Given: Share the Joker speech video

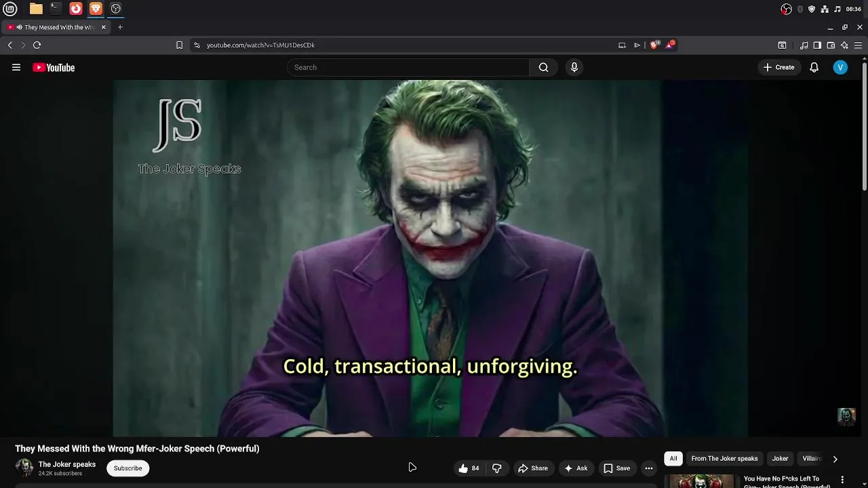Looking at the screenshot, I should pos(533,468).
